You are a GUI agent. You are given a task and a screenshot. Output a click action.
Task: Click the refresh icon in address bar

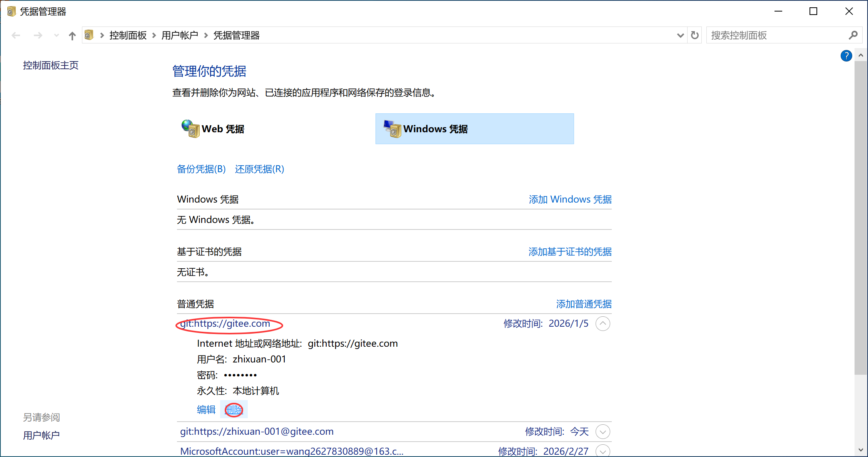click(x=694, y=35)
